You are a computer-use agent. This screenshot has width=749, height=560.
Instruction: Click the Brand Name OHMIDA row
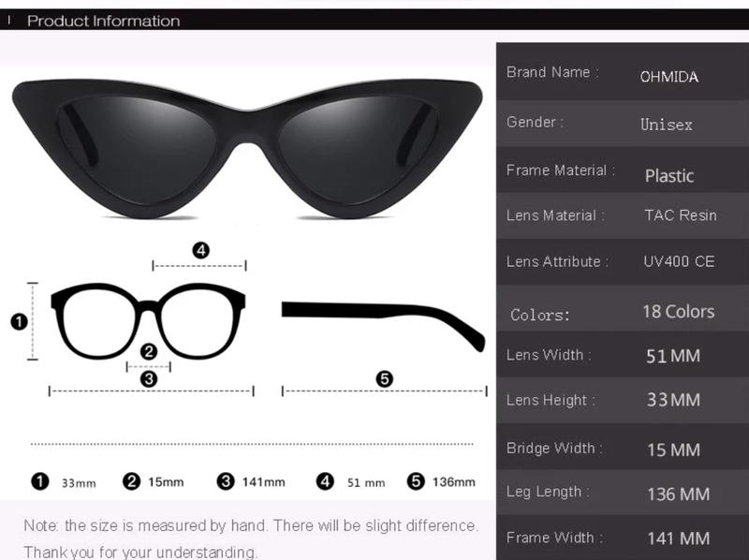623,73
